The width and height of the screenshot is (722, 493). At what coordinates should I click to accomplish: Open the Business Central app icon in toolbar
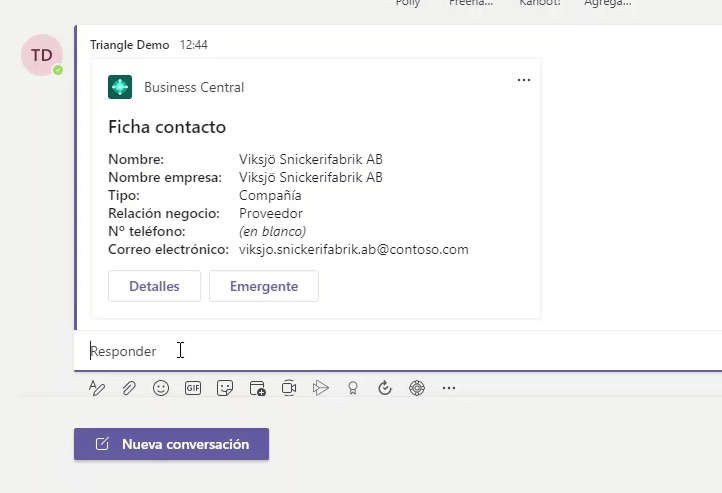(x=417, y=388)
